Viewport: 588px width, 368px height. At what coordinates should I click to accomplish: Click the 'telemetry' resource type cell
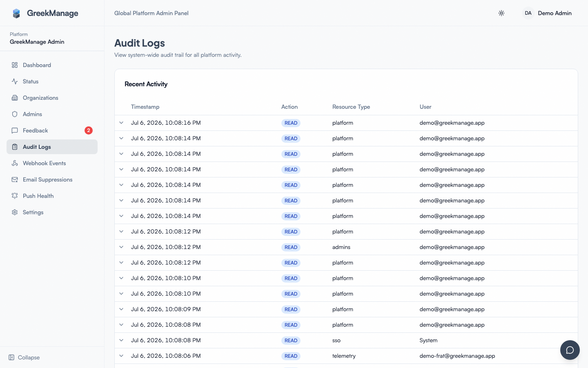tap(344, 356)
